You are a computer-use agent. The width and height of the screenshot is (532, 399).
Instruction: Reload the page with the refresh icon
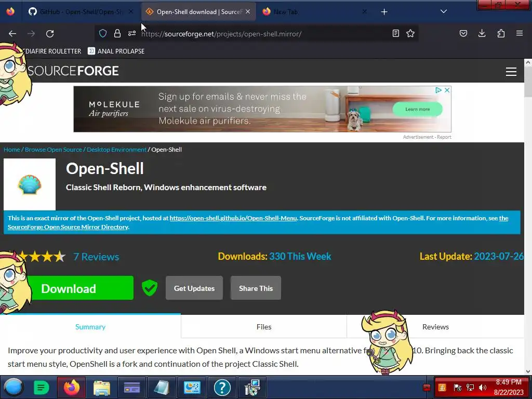click(50, 34)
